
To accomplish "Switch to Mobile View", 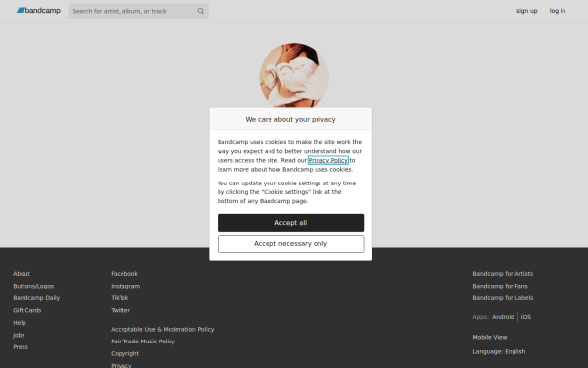I will (x=490, y=337).
